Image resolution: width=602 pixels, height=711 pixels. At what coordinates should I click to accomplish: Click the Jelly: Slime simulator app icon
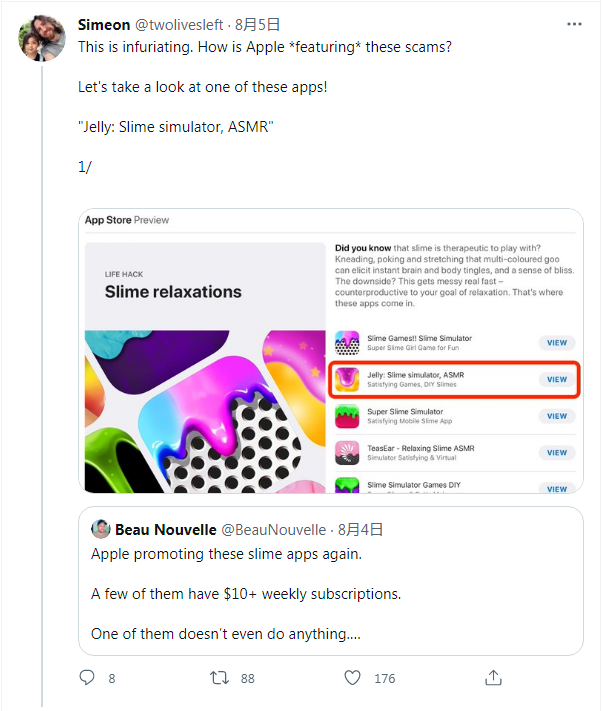click(x=347, y=379)
